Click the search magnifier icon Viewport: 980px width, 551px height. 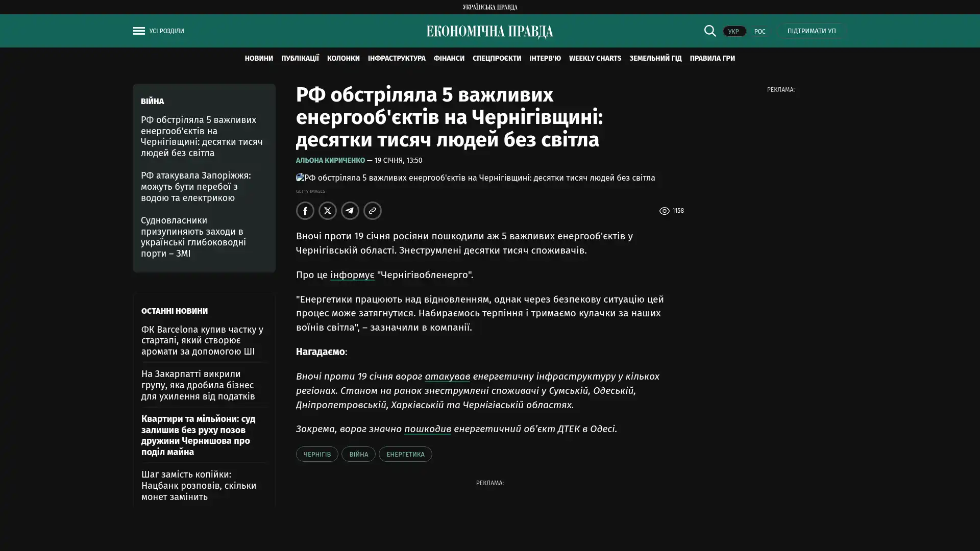(709, 31)
